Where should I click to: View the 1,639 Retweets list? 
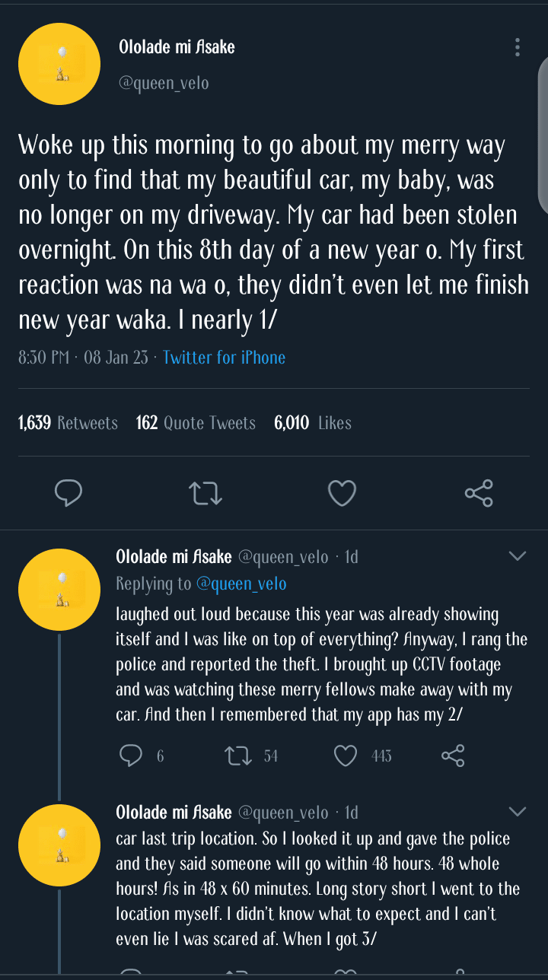coord(68,423)
